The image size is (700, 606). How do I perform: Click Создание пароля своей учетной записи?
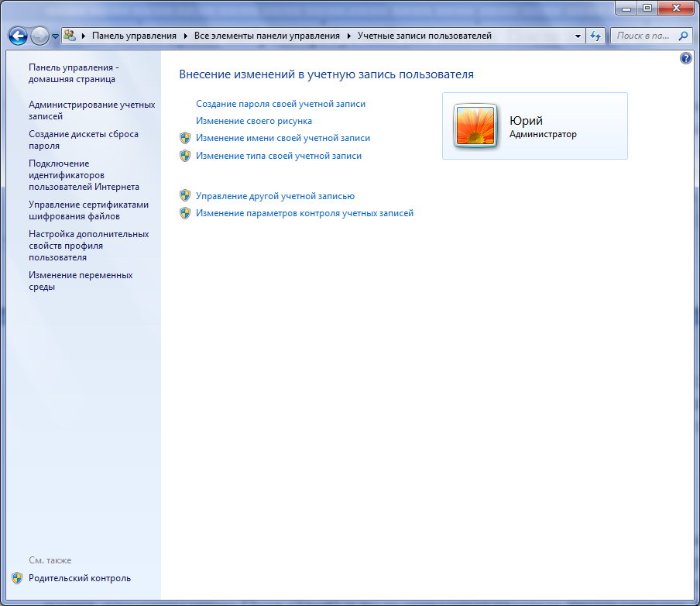[280, 104]
